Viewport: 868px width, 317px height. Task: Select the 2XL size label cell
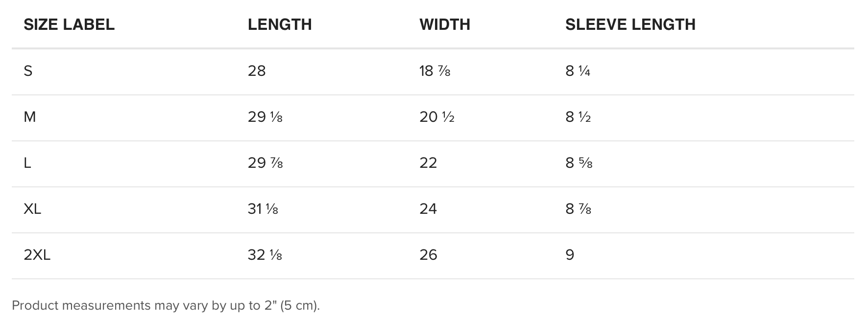37,255
